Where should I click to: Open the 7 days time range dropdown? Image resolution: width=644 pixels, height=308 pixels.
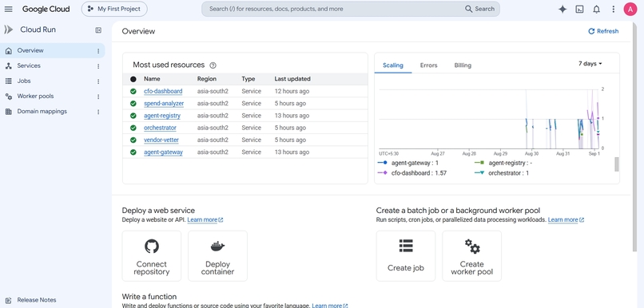[x=590, y=64]
